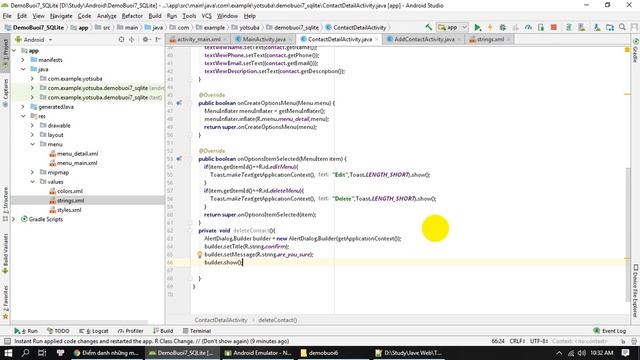Switch to MainActivity.java tab

coord(264,39)
